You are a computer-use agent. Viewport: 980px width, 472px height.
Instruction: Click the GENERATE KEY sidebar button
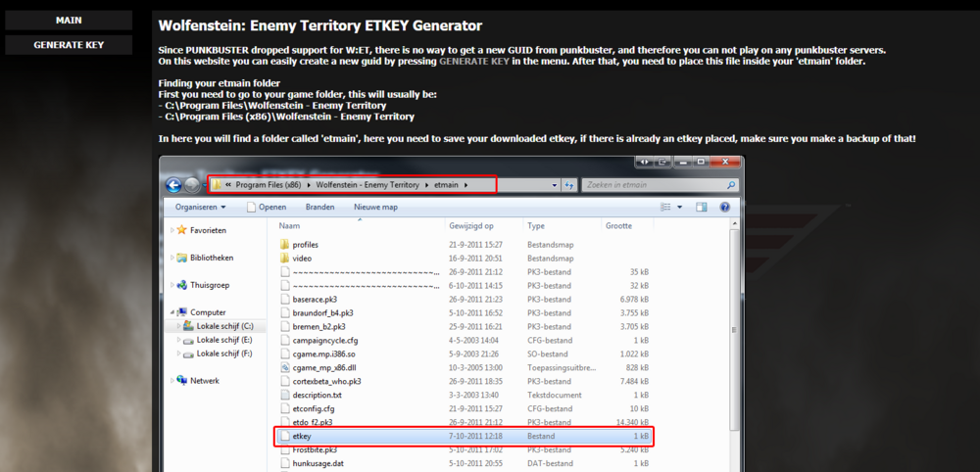click(x=69, y=45)
